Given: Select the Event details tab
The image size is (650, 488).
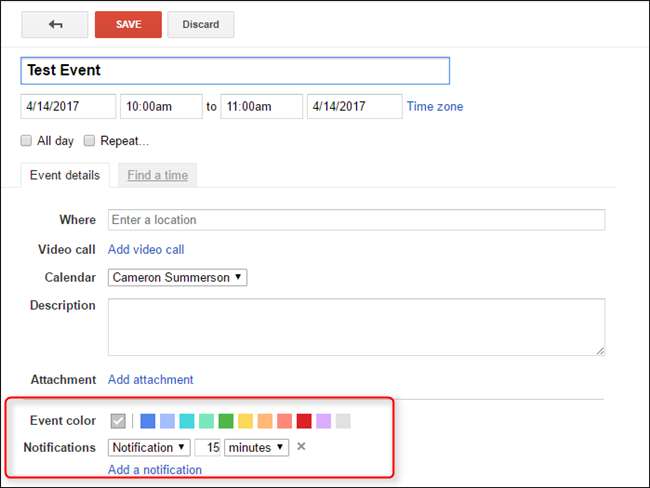Looking at the screenshot, I should pos(65,175).
